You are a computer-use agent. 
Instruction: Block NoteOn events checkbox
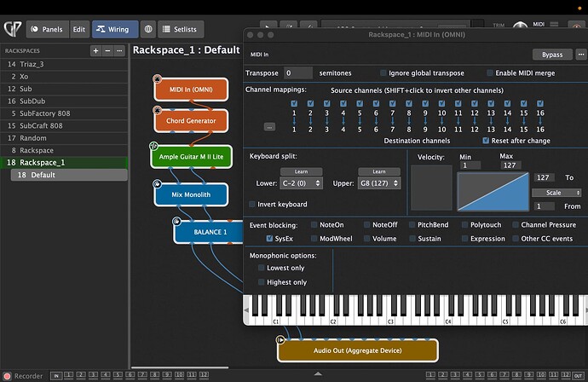coord(314,225)
